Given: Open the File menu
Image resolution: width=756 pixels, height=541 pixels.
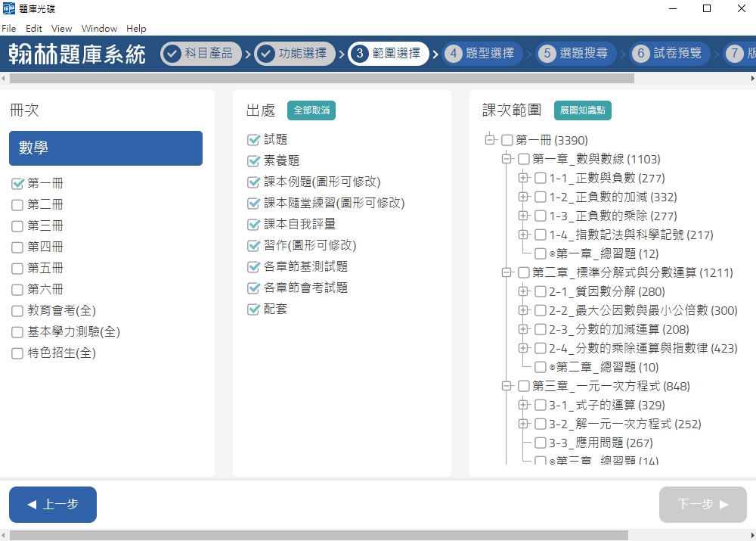Looking at the screenshot, I should [8, 29].
